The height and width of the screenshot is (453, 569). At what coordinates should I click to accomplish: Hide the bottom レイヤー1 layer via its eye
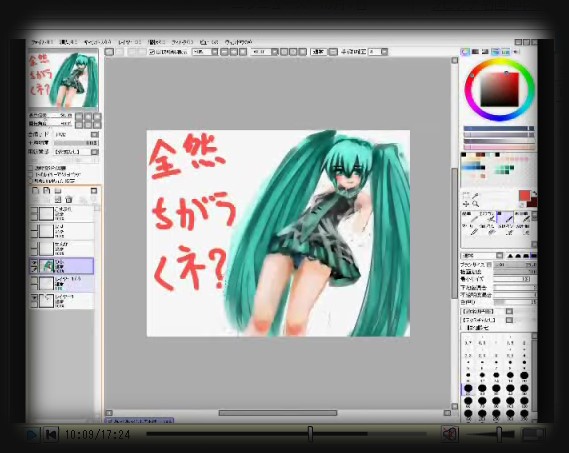pyautogui.click(x=34, y=298)
